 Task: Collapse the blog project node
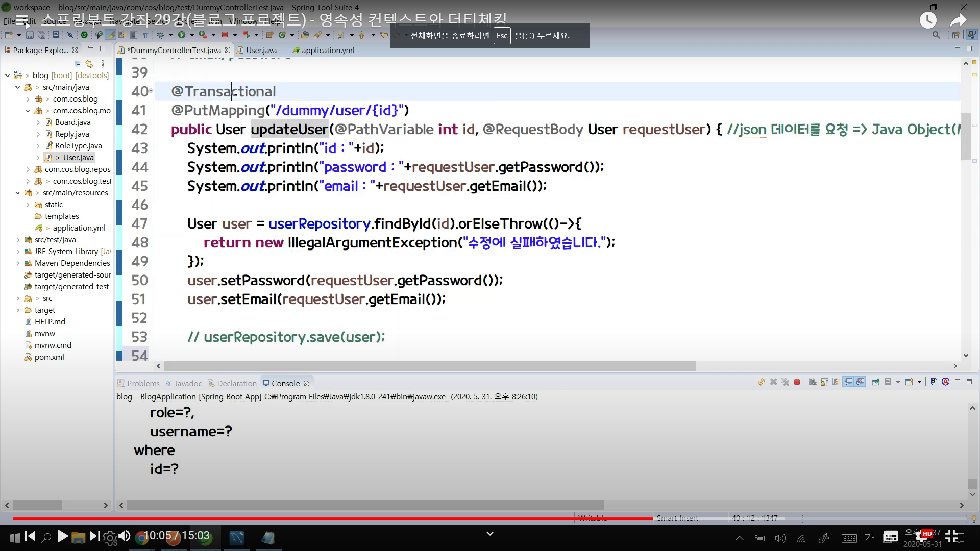tap(7, 76)
